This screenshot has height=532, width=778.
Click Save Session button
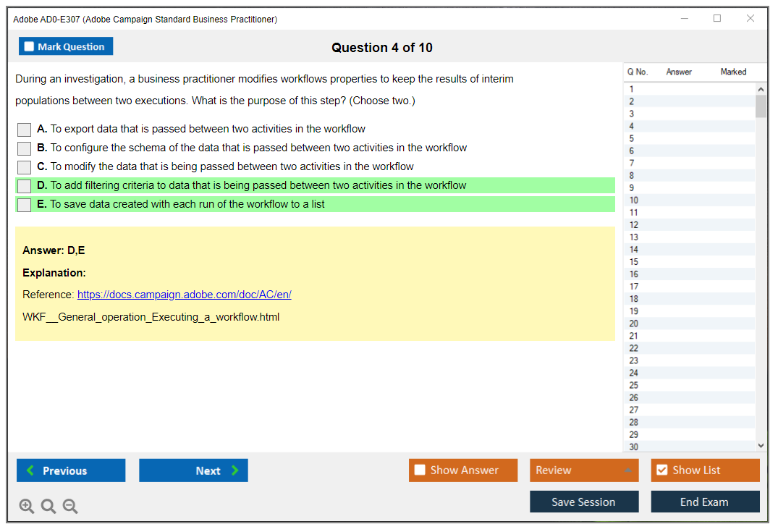[583, 502]
